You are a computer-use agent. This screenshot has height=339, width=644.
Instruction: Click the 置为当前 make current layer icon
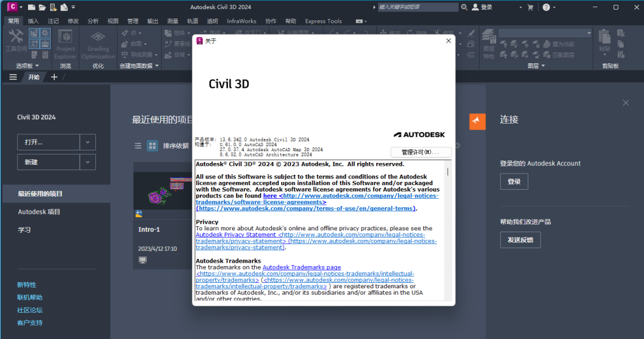pos(547,44)
